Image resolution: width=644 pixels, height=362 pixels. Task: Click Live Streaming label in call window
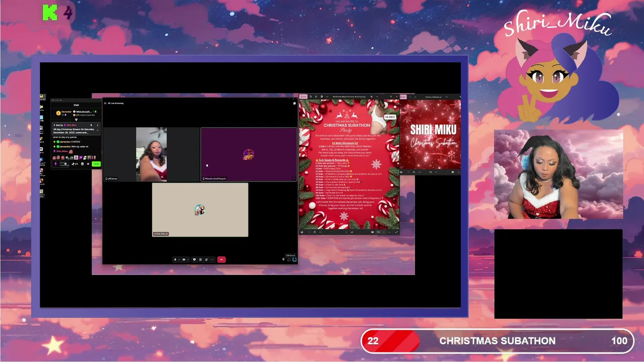click(116, 103)
